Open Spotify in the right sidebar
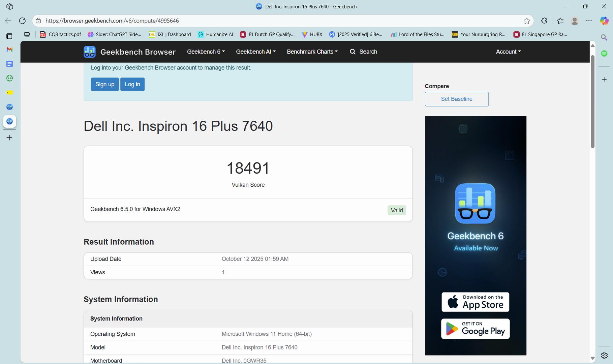This screenshot has height=364, width=613. pyautogui.click(x=604, y=54)
